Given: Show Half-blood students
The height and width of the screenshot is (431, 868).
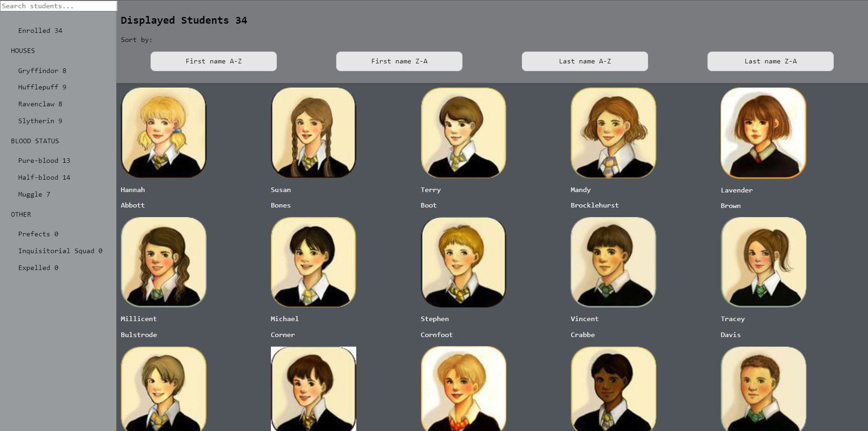Looking at the screenshot, I should point(44,177).
